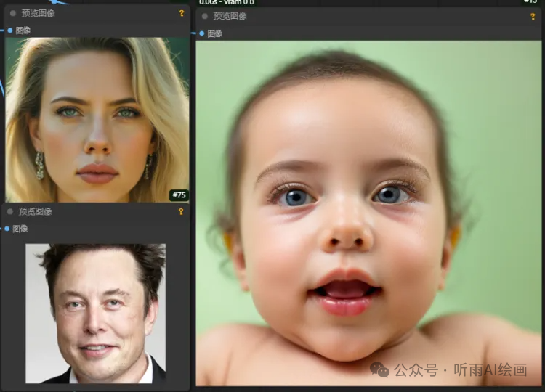
Task: Collapse the preview node showing the blonde woman
Action: point(13,13)
